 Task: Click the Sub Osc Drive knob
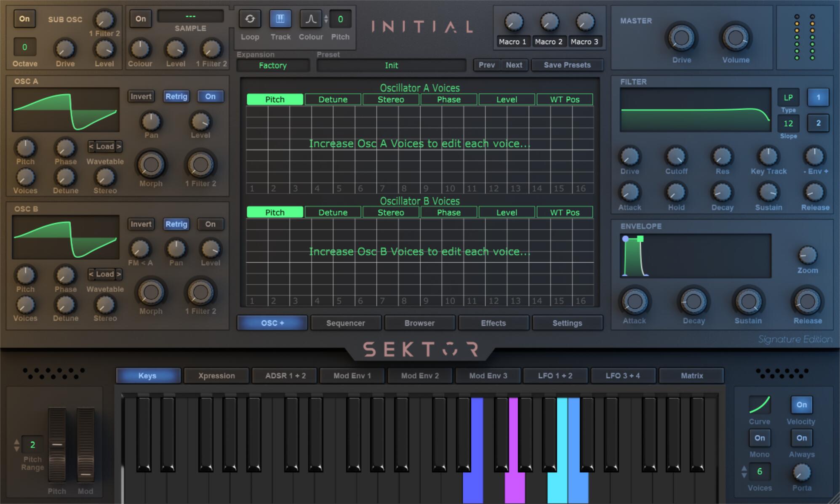[65, 49]
